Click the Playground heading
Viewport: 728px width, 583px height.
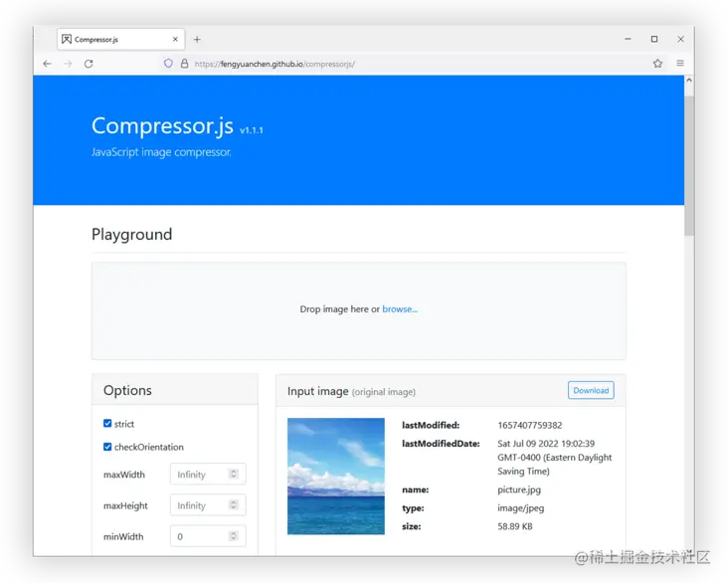tap(132, 234)
